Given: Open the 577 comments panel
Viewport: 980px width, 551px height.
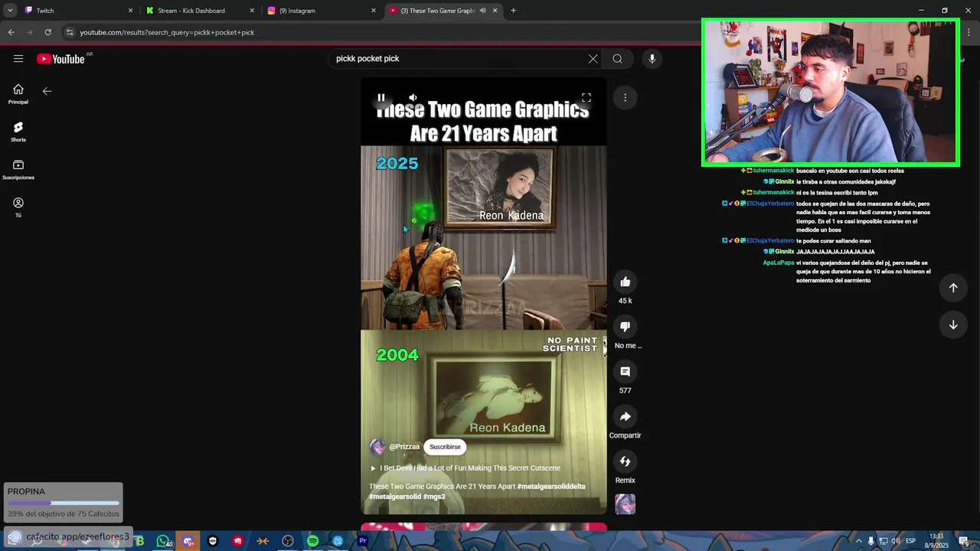Looking at the screenshot, I should (x=625, y=371).
